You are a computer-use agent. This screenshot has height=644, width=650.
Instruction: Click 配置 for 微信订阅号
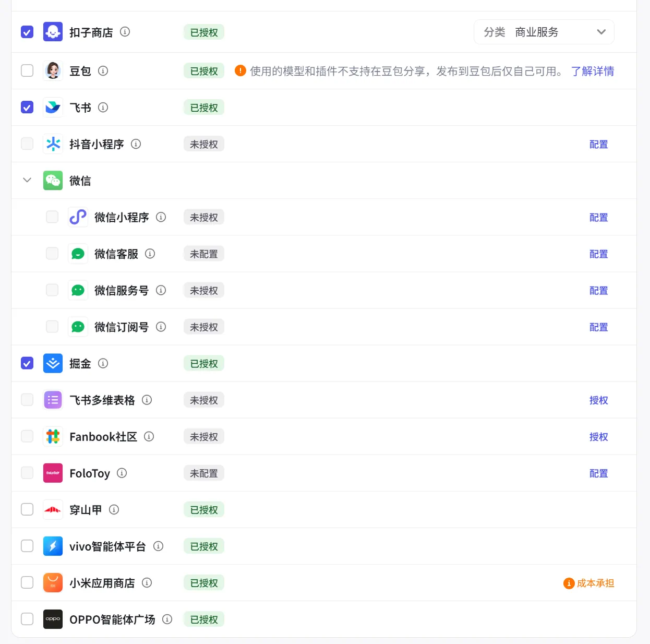[x=598, y=327]
